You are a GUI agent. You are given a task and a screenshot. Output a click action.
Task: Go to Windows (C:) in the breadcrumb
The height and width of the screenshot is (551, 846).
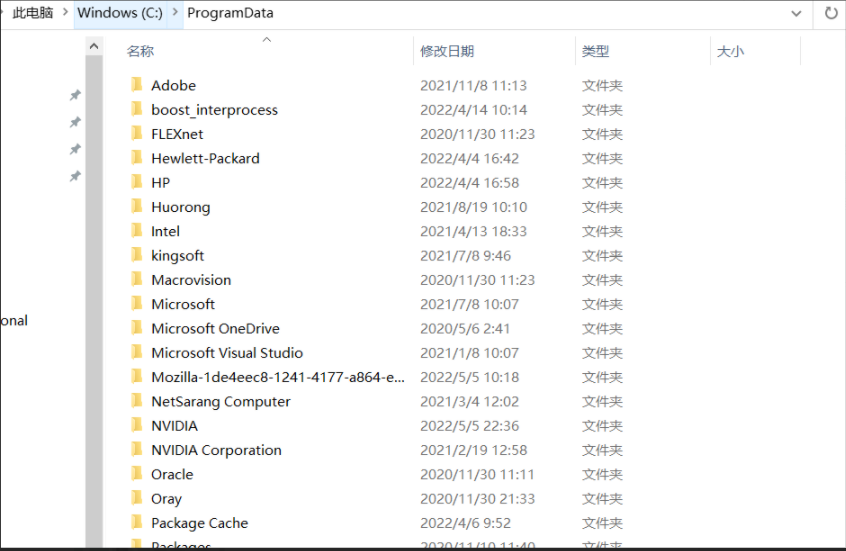pos(120,12)
